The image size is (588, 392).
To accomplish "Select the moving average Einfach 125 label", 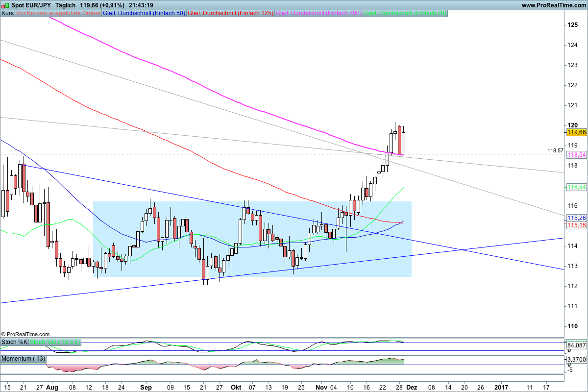I will (x=231, y=14).
